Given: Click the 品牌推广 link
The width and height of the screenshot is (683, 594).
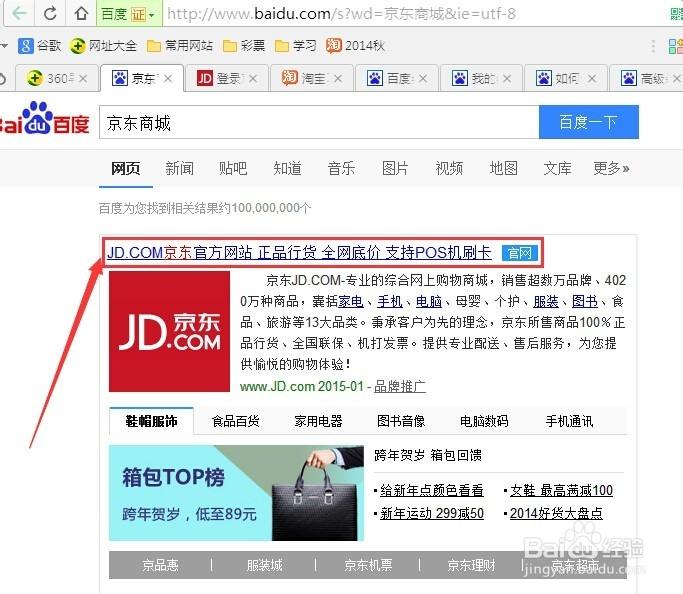Looking at the screenshot, I should 400,386.
